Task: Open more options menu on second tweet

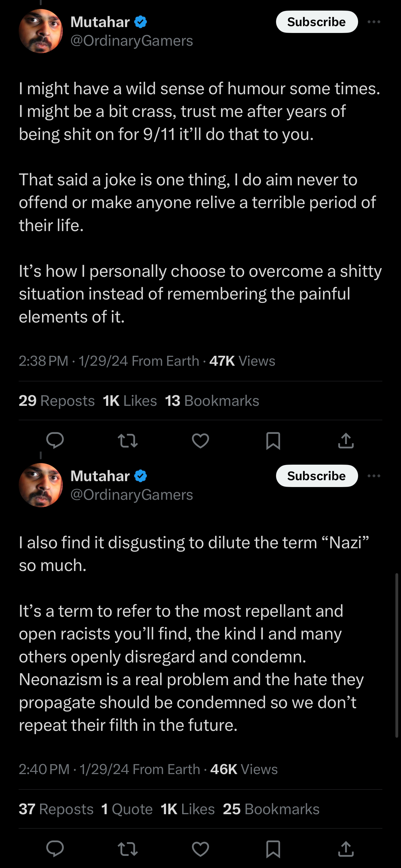Action: (374, 476)
